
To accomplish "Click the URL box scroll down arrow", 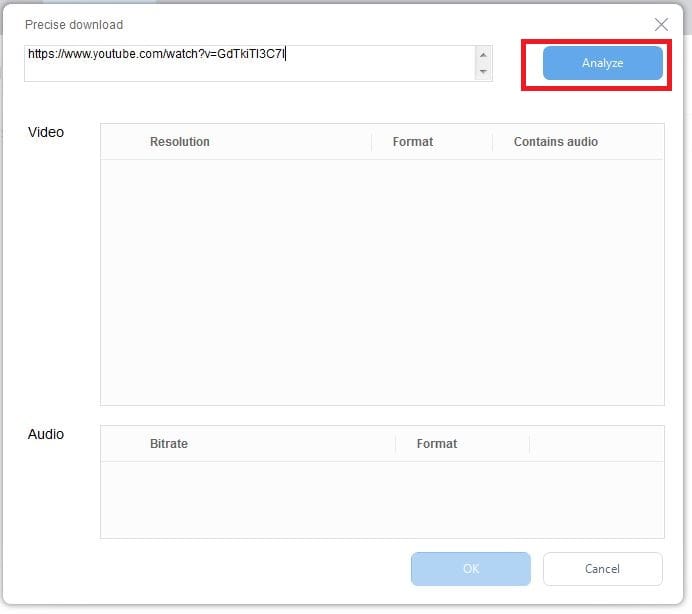I will coord(483,72).
